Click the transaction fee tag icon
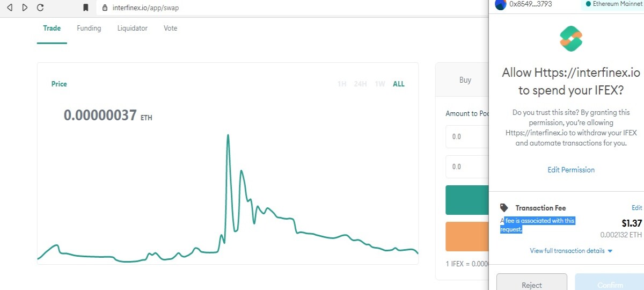Image resolution: width=644 pixels, height=290 pixels. point(504,207)
